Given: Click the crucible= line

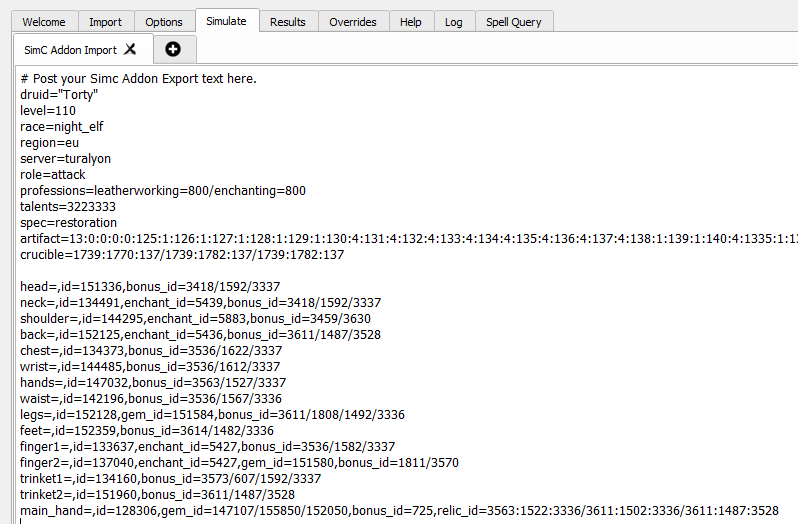Looking at the screenshot, I should click(182, 254).
